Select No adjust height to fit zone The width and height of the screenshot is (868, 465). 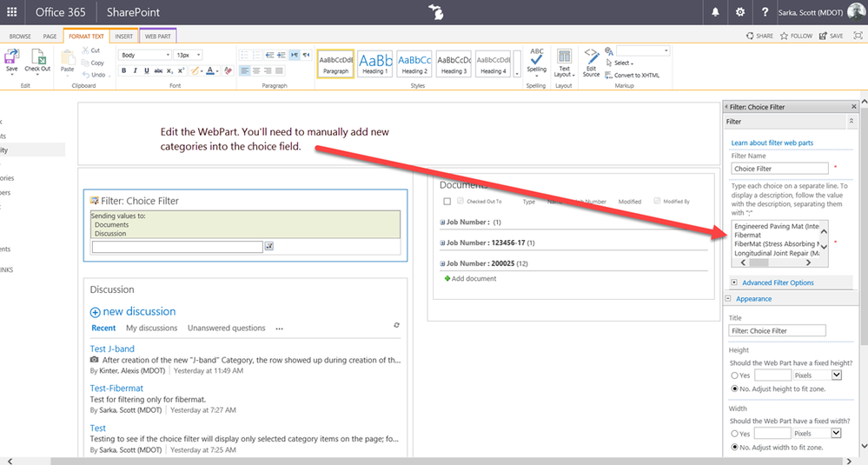pyautogui.click(x=734, y=389)
